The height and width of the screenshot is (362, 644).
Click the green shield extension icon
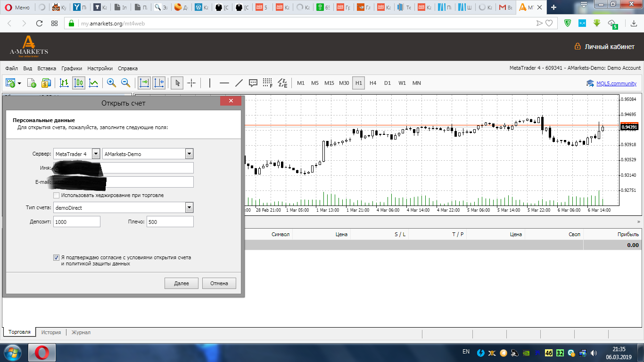(x=568, y=23)
